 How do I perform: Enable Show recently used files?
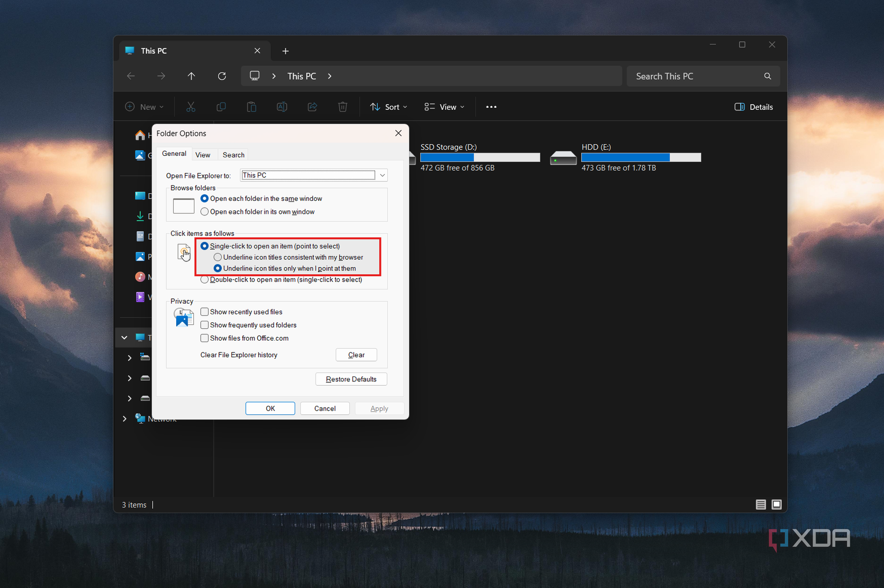pyautogui.click(x=204, y=311)
